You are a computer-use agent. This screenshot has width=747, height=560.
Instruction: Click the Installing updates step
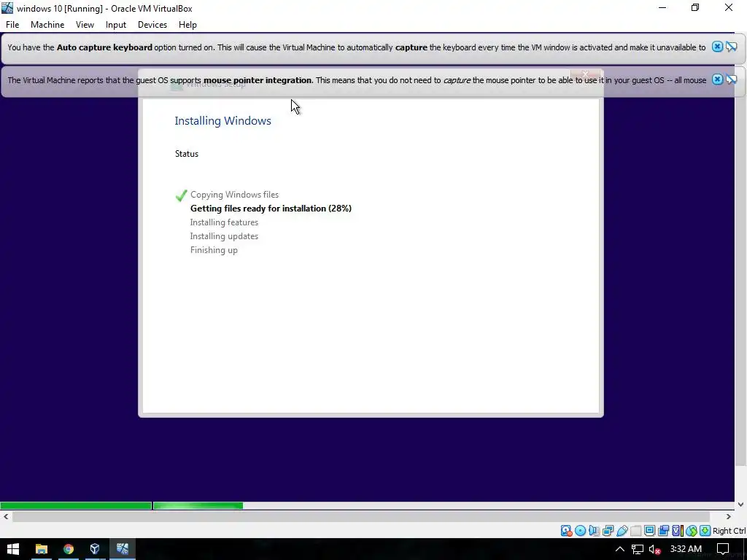point(225,236)
